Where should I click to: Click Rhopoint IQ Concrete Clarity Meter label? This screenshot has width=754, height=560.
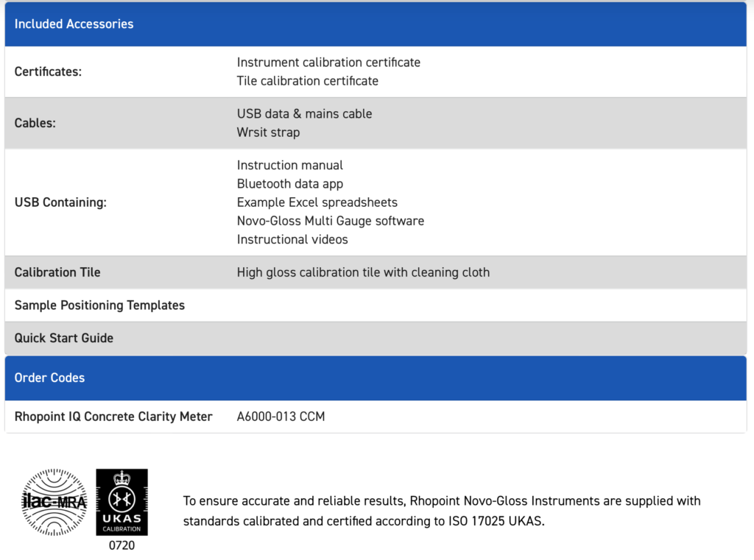(x=113, y=417)
